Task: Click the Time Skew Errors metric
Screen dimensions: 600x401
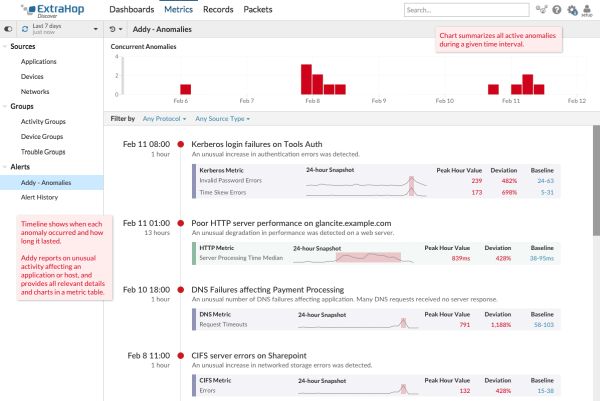Action: 223,192
